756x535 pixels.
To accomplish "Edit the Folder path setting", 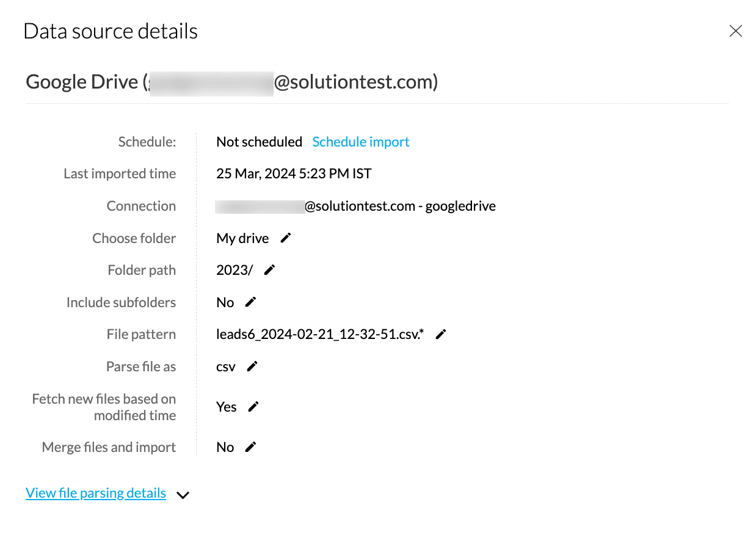I will (270, 270).
